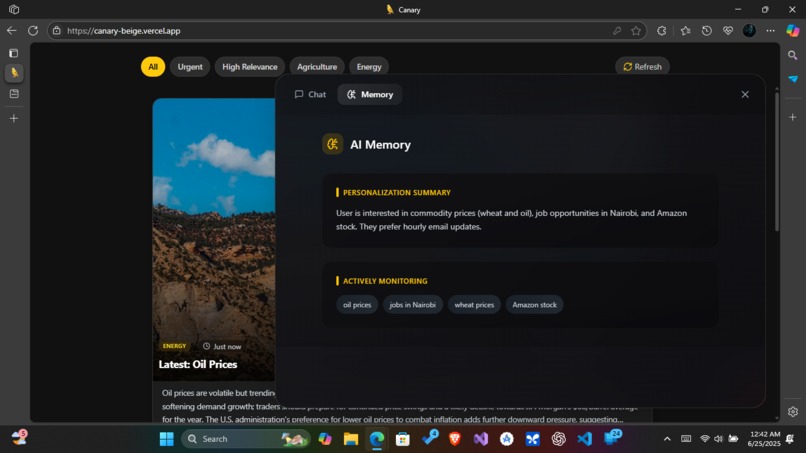Open the Copilot sidebar icon
The image size is (806, 453).
pyautogui.click(x=793, y=31)
